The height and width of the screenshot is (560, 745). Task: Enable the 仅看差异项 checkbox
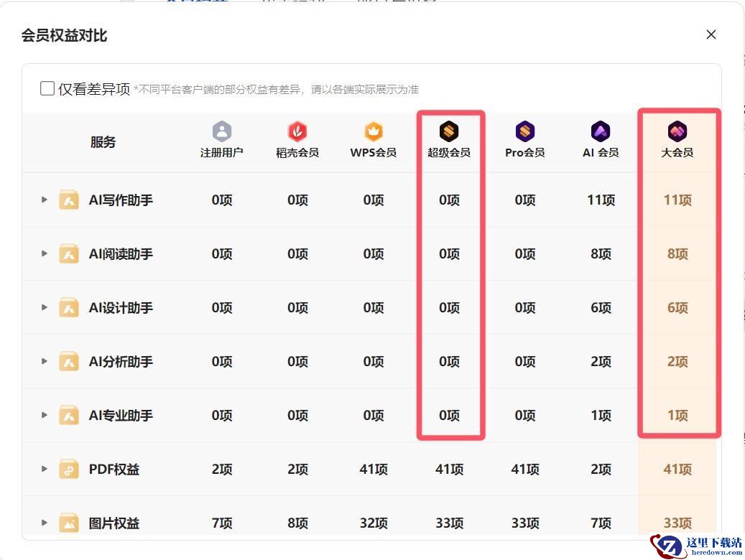point(47,88)
